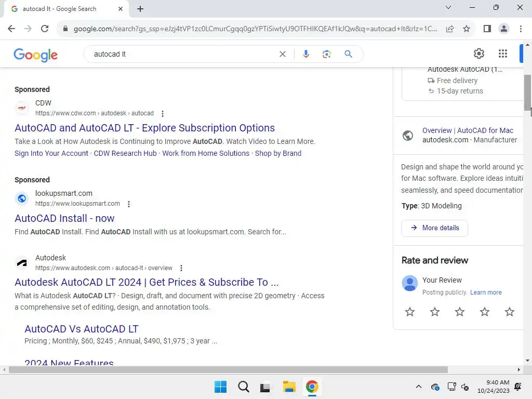This screenshot has width=532, height=399.
Task: Rate five stars in review
Action: point(510,312)
